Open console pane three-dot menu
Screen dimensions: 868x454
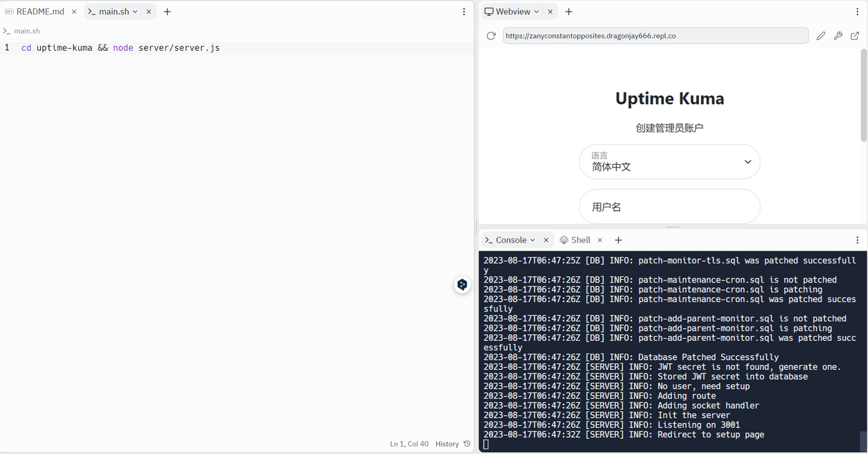(857, 240)
